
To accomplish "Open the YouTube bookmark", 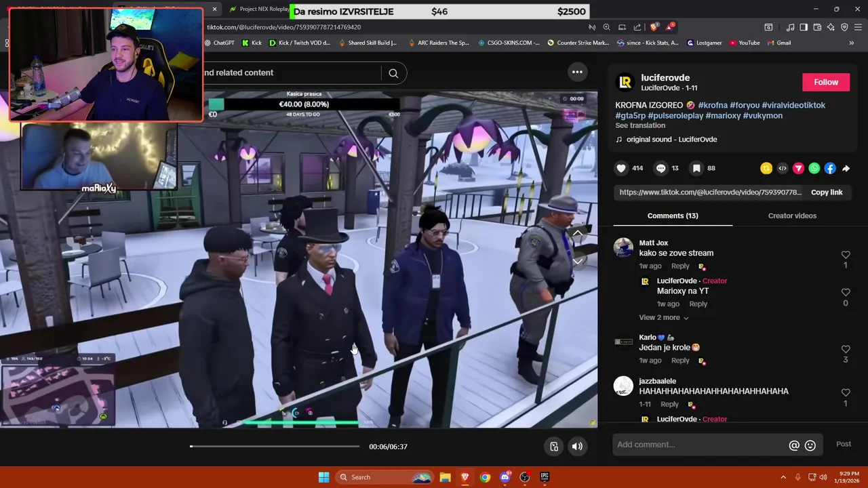I will (745, 43).
